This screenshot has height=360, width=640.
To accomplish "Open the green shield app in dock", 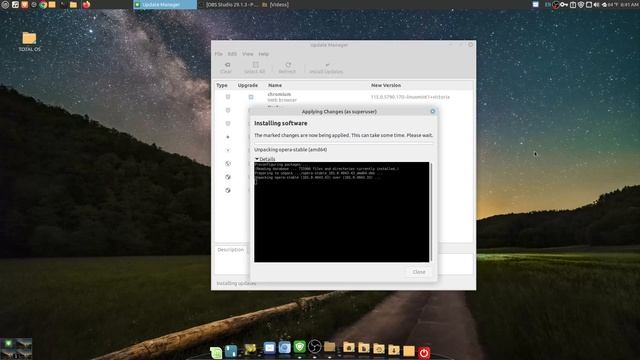I will [300, 347].
